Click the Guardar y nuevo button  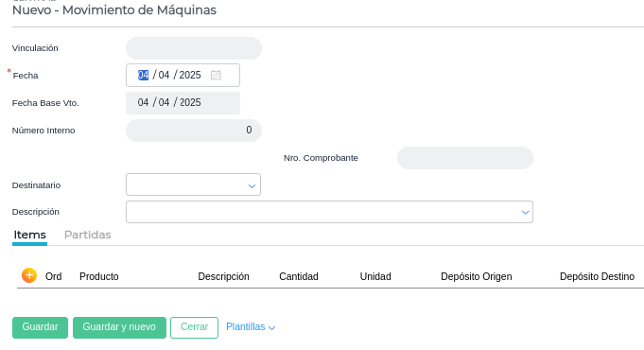(119, 327)
